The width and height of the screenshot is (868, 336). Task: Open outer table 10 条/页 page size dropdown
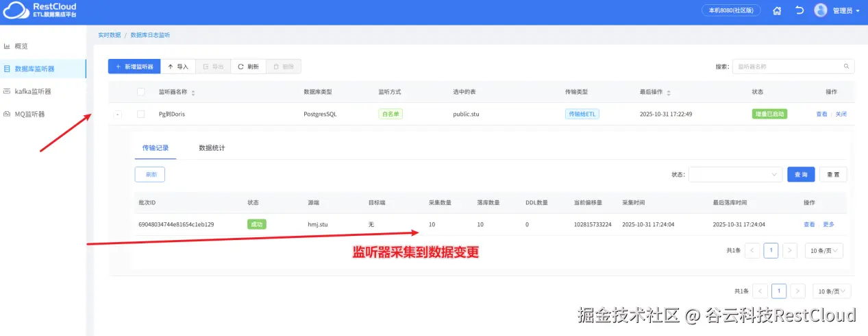832,291
